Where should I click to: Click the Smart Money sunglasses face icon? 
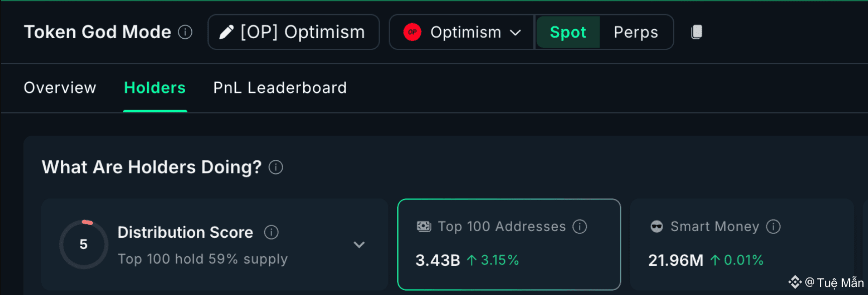[657, 227]
